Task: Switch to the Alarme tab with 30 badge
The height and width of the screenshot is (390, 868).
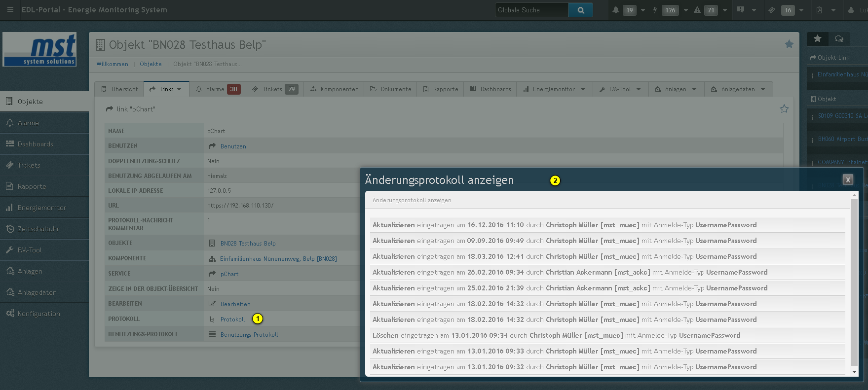Action: click(x=218, y=89)
